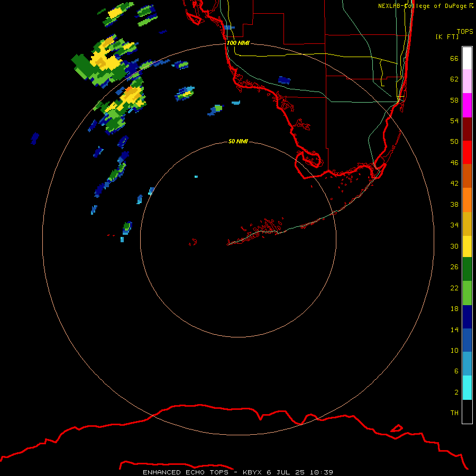Click the '34' legend value

click(454, 225)
